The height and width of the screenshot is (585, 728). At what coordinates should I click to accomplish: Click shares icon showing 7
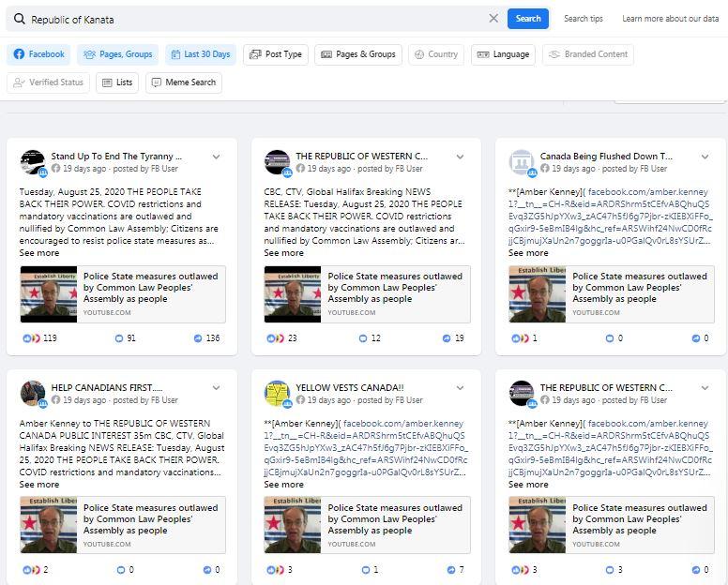(451, 570)
